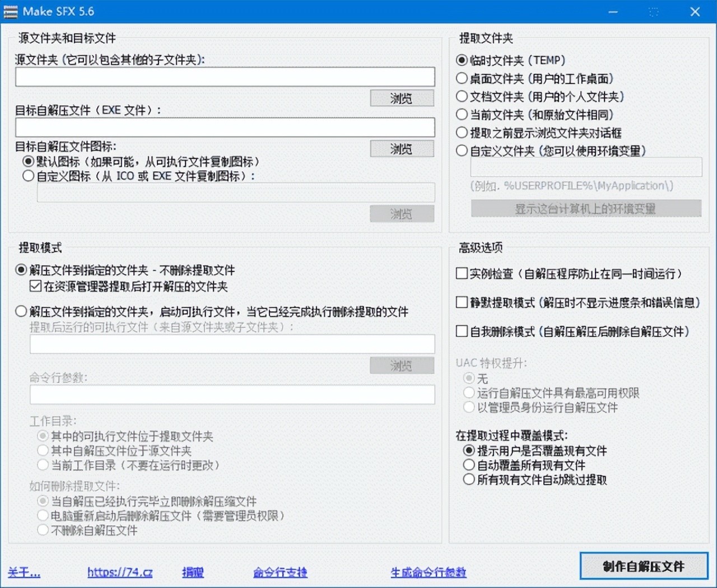Enable 静默提取模式 checkbox
Viewport: 717px width, 588px height.
[462, 303]
